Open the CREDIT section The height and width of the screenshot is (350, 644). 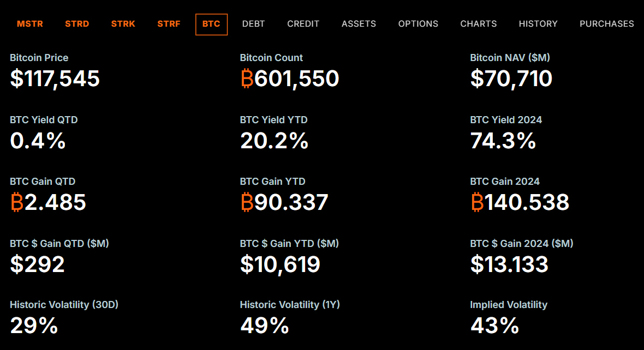pyautogui.click(x=303, y=23)
